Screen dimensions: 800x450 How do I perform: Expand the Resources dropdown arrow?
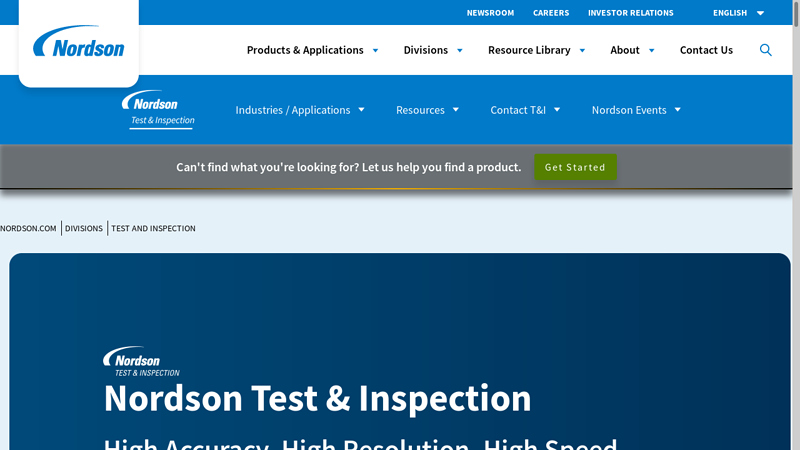pyautogui.click(x=456, y=110)
